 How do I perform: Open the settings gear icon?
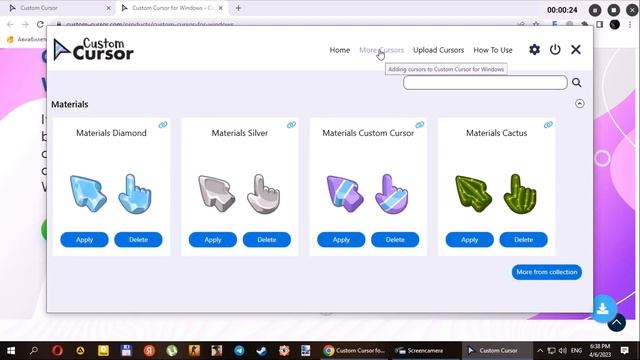[534, 50]
